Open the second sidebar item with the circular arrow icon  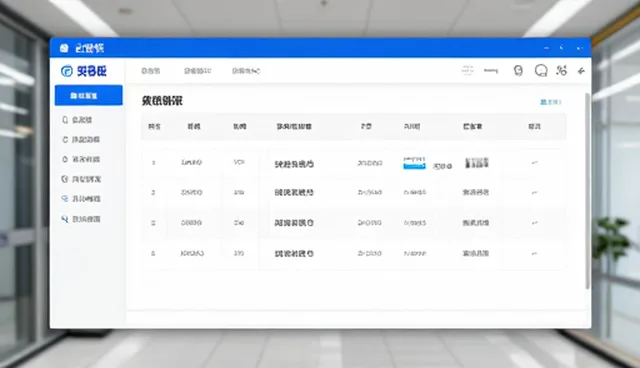tap(81, 140)
